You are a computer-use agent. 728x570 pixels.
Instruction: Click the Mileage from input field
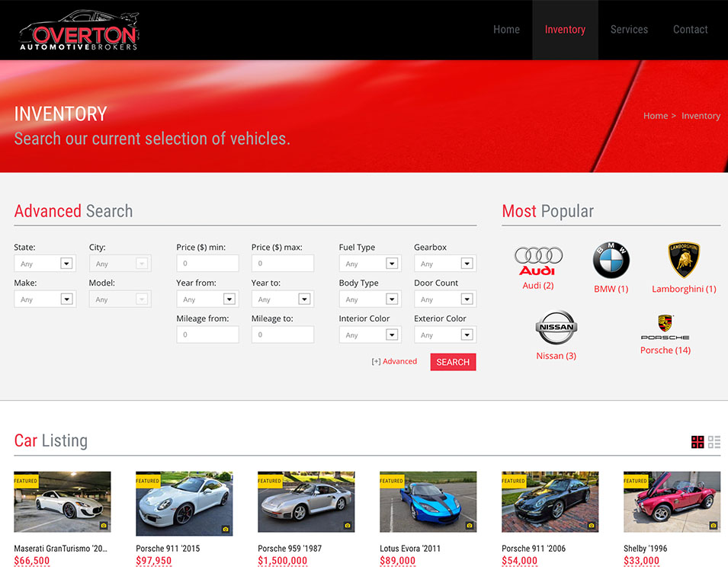click(x=207, y=335)
